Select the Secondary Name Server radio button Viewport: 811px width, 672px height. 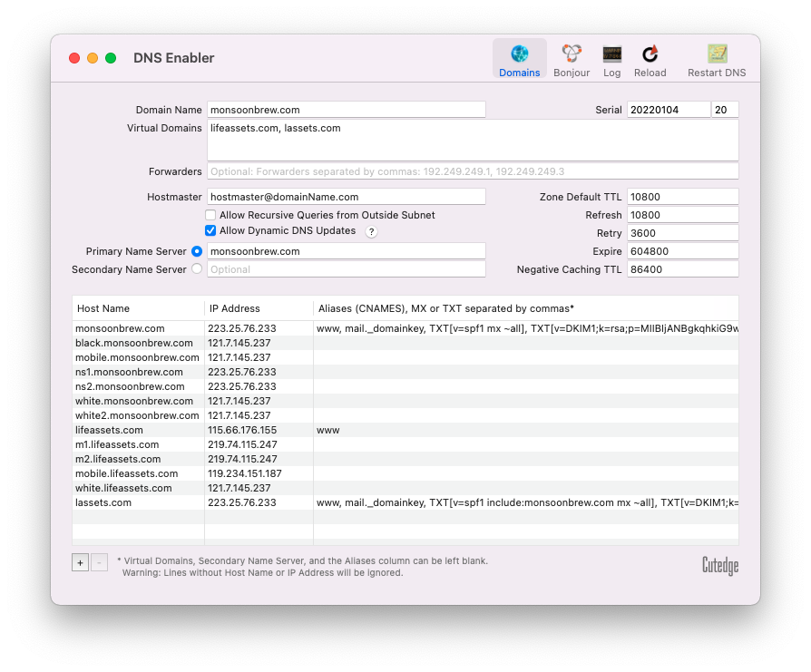pos(197,269)
